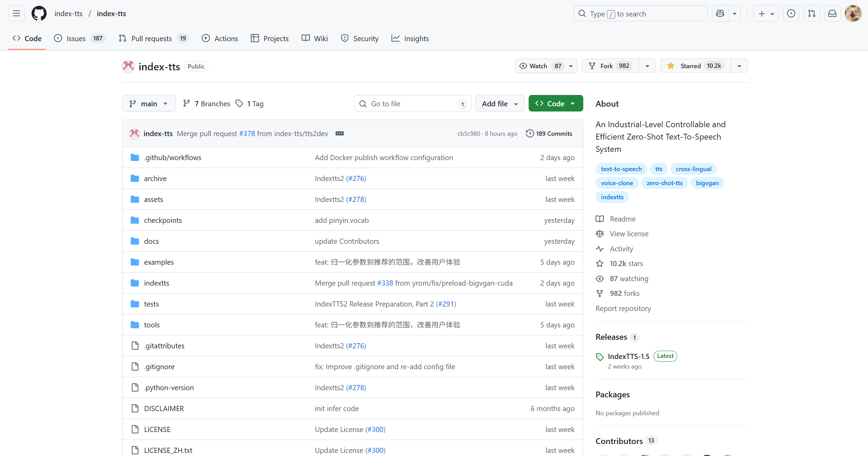The height and width of the screenshot is (456, 868).
Task: Open the Add file dropdown
Action: [x=500, y=104]
